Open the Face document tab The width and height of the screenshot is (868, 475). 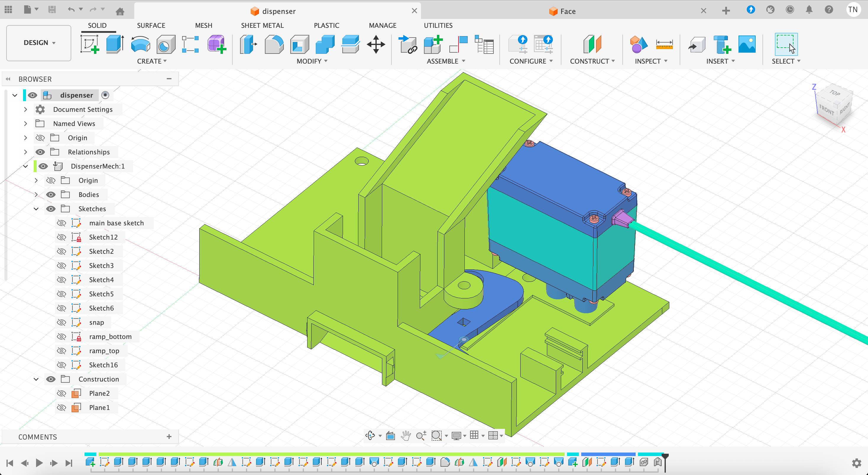[x=567, y=11]
